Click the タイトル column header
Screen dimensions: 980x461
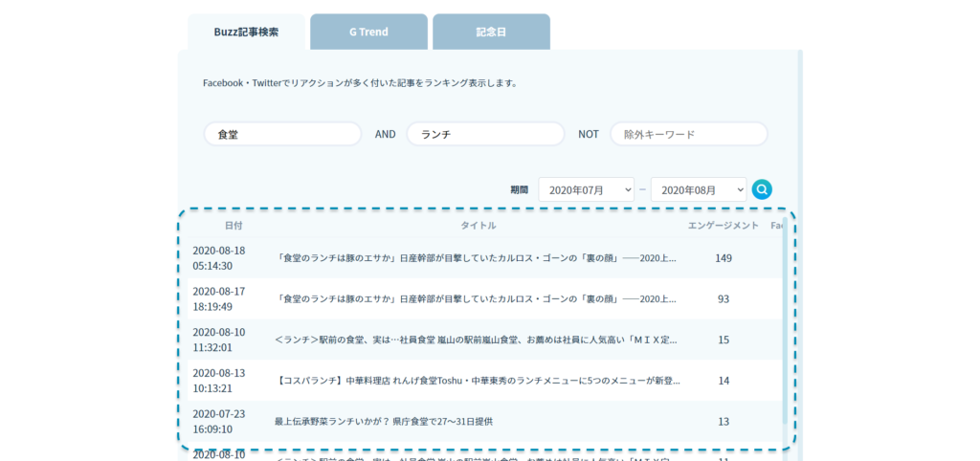478,226
